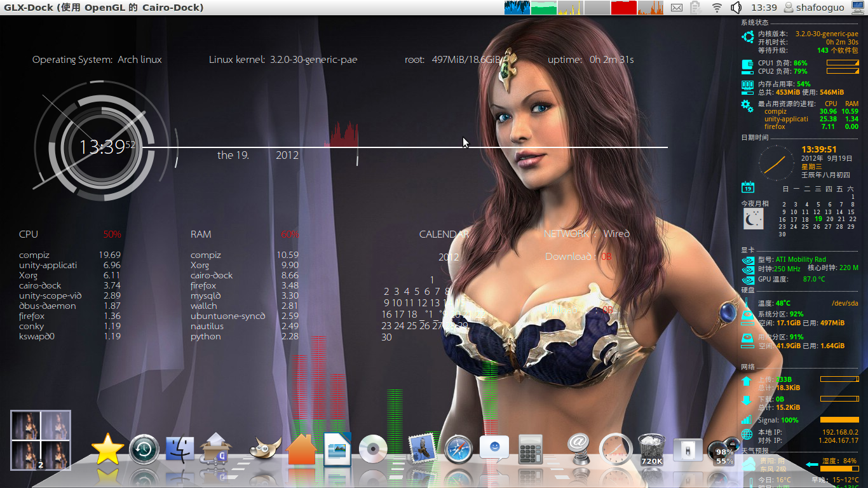Click the orange Signal 100% bar
The image size is (868, 488).
(x=839, y=420)
